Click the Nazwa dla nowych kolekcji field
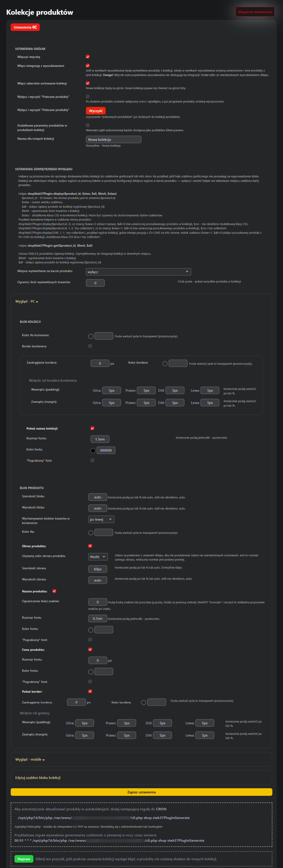This screenshot has width=283, height=868. tap(114, 140)
